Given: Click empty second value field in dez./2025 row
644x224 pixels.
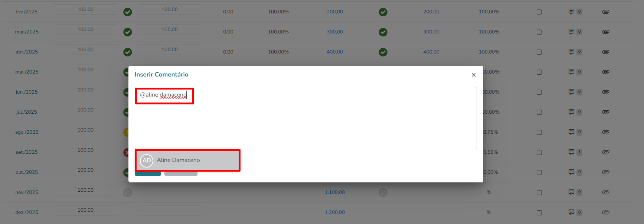Looking at the screenshot, I should pyautogui.click(x=169, y=210).
